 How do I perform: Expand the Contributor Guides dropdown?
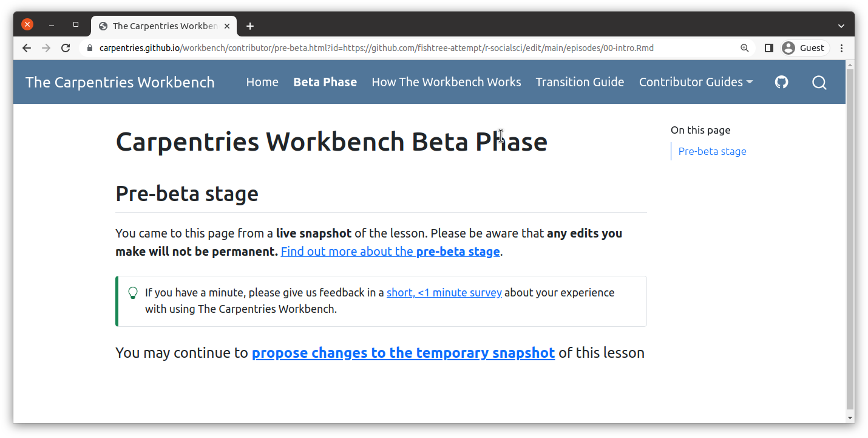click(x=696, y=82)
